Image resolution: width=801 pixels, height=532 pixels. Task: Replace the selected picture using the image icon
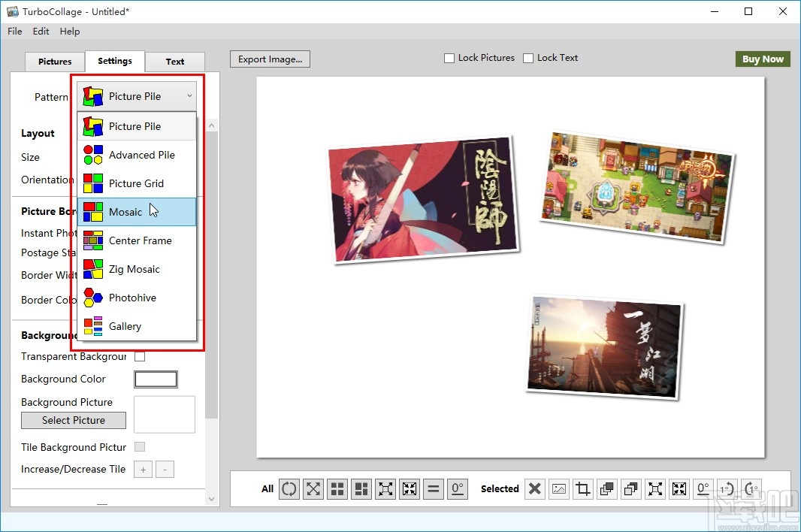558,488
